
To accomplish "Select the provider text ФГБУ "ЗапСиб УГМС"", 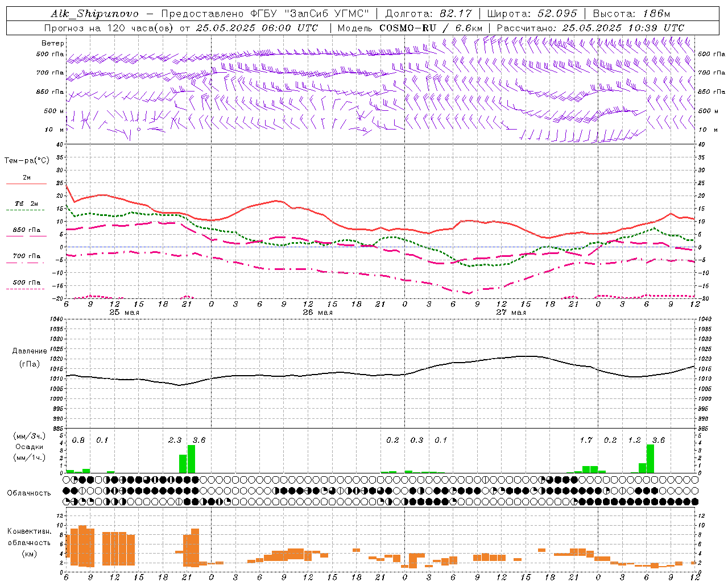I will pyautogui.click(x=310, y=14).
